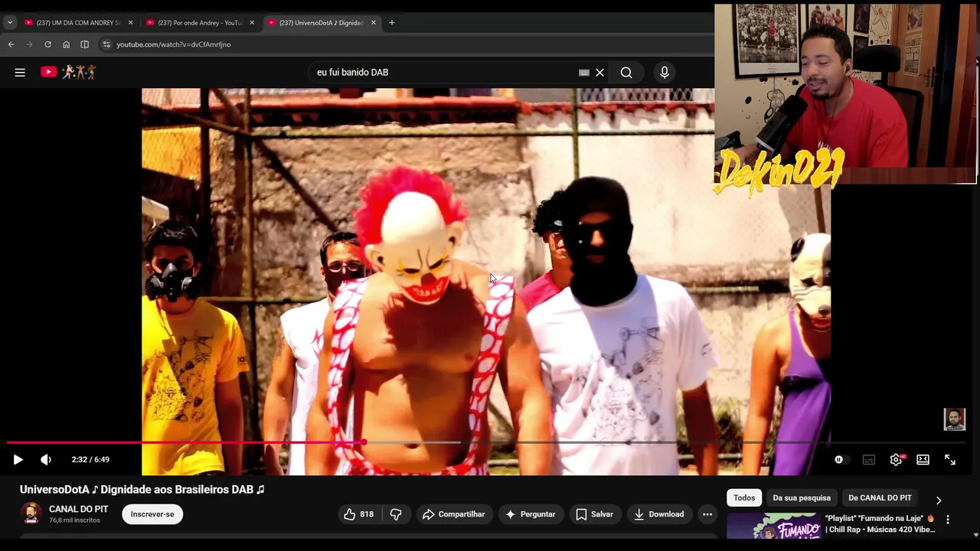Click the video title text
This screenshot has height=551, width=980.
pos(142,490)
